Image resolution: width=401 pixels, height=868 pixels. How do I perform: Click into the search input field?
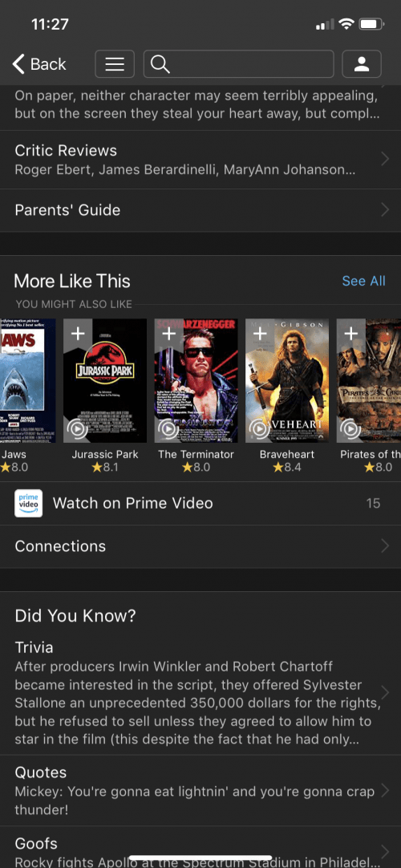coord(239,64)
